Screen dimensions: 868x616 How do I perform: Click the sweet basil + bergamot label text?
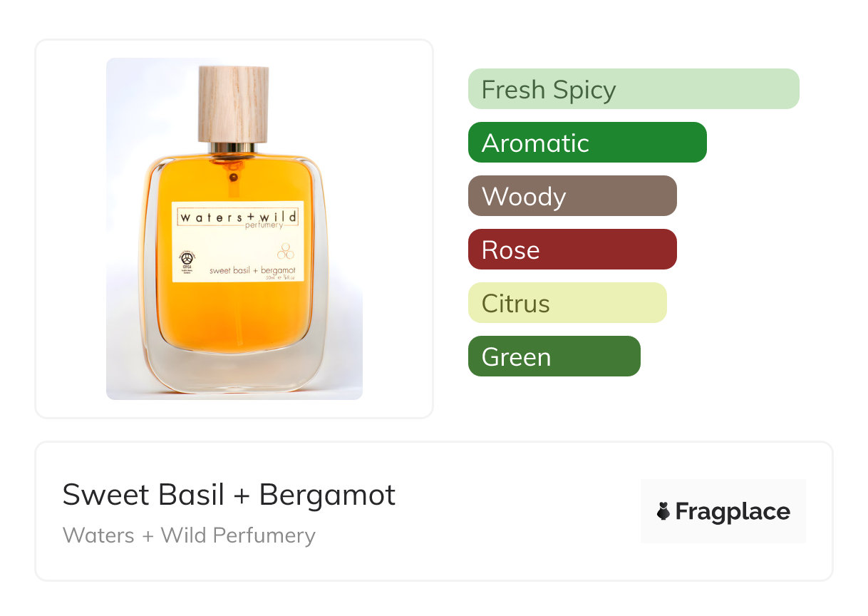coord(252,270)
